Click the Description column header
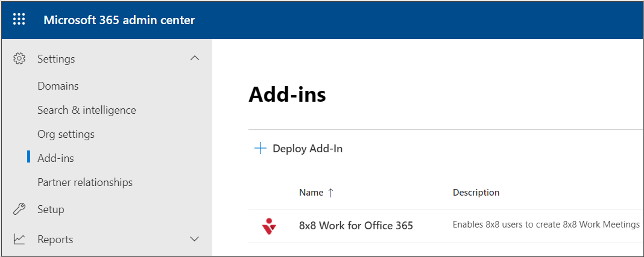Image resolution: width=644 pixels, height=257 pixels. 476,193
